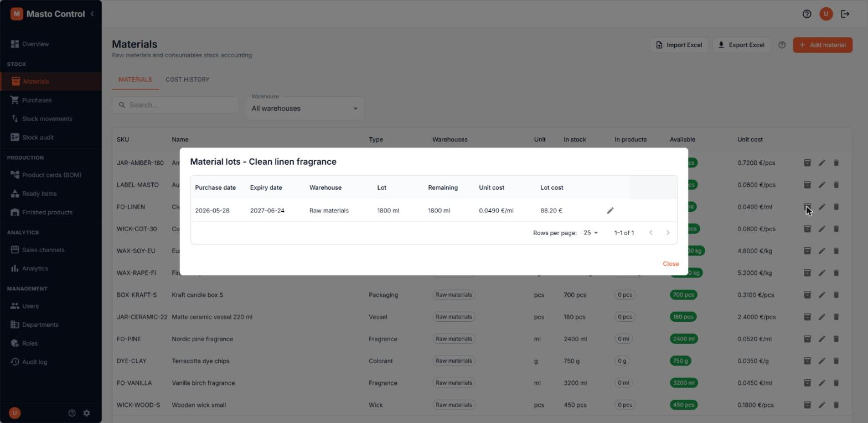Edit the JAR-AMBER-180 material

pos(821,163)
